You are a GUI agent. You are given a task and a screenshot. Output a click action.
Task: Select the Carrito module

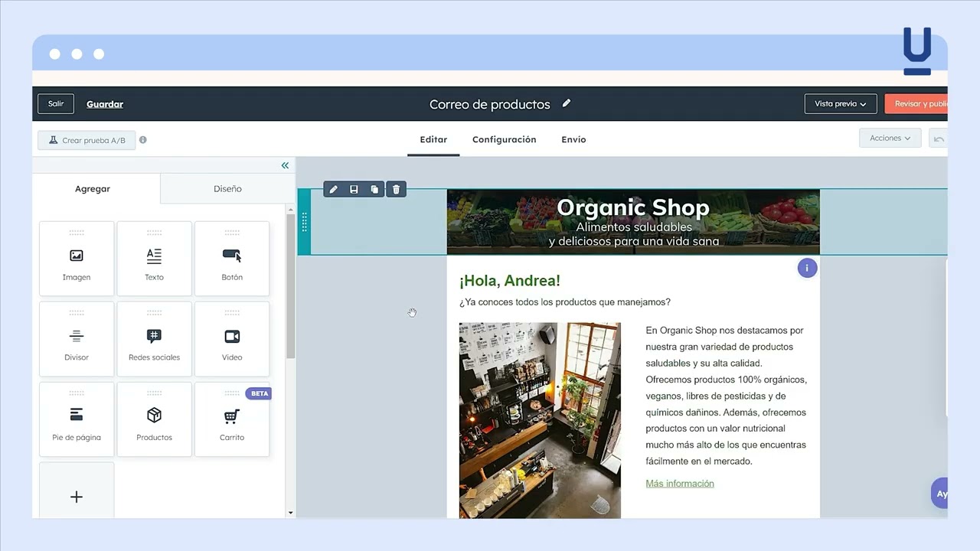[232, 419]
